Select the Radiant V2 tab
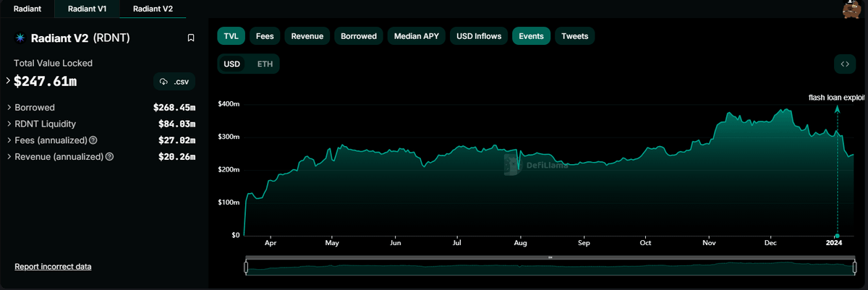The height and width of the screenshot is (290, 868). pos(153,9)
